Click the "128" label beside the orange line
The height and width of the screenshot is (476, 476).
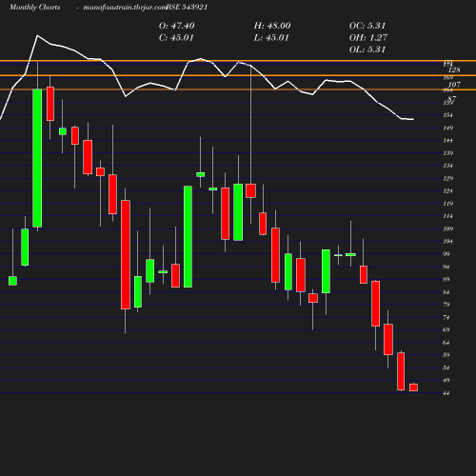point(454,69)
